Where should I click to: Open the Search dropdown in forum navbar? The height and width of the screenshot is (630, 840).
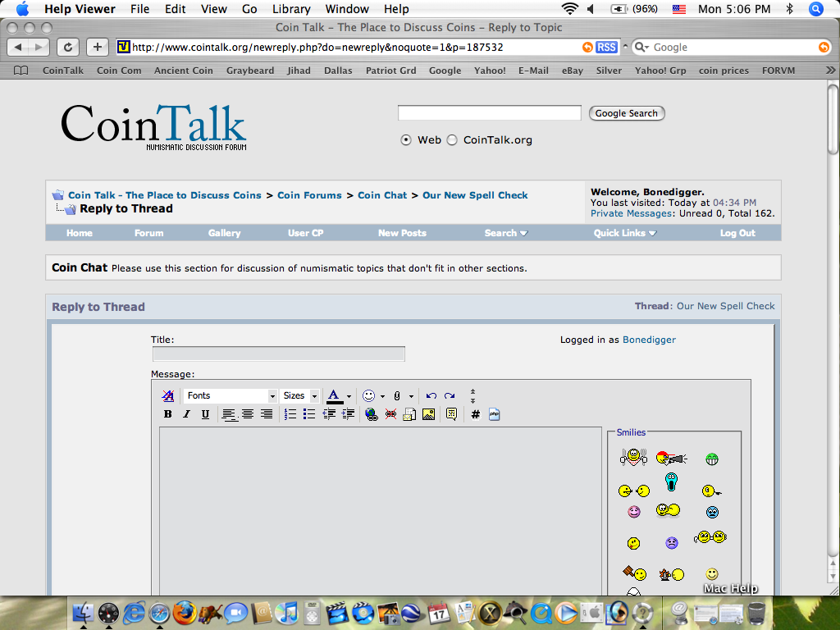(505, 233)
